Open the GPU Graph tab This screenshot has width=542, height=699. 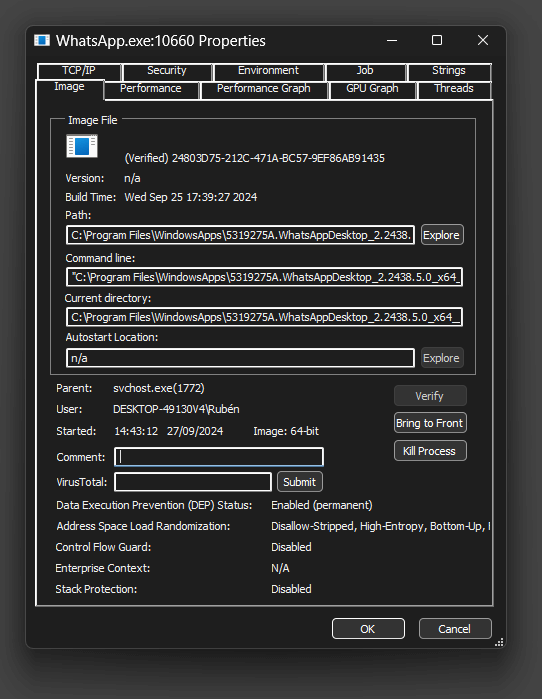click(x=372, y=89)
